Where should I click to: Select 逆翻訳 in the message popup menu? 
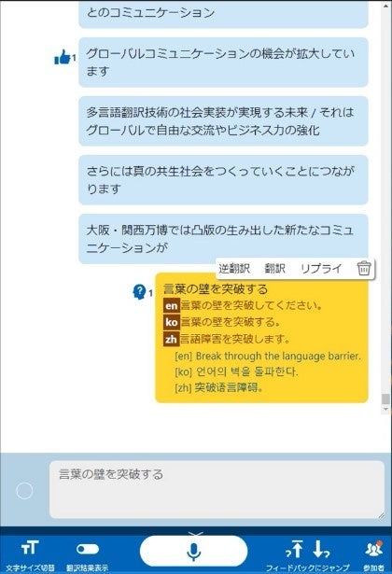pos(234,268)
